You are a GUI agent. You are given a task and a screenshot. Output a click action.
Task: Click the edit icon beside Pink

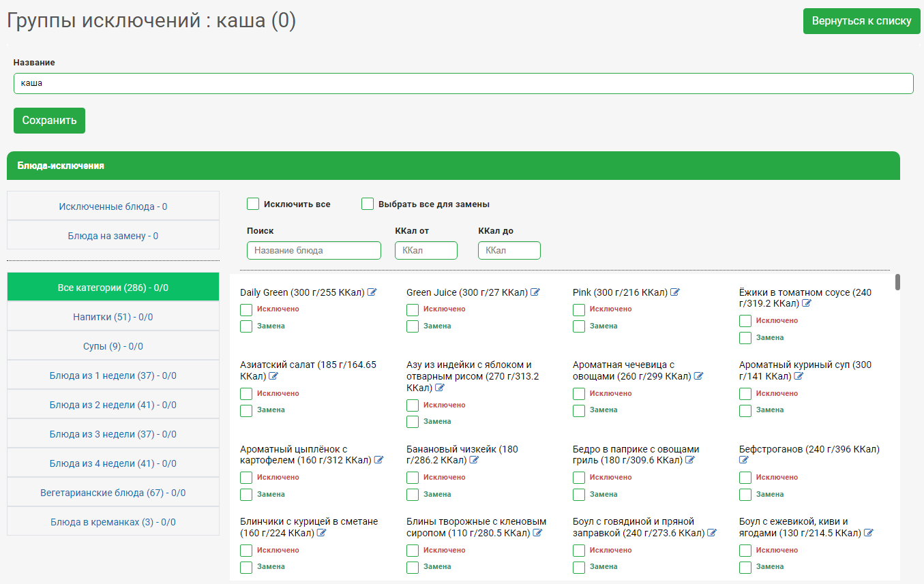pyautogui.click(x=675, y=292)
